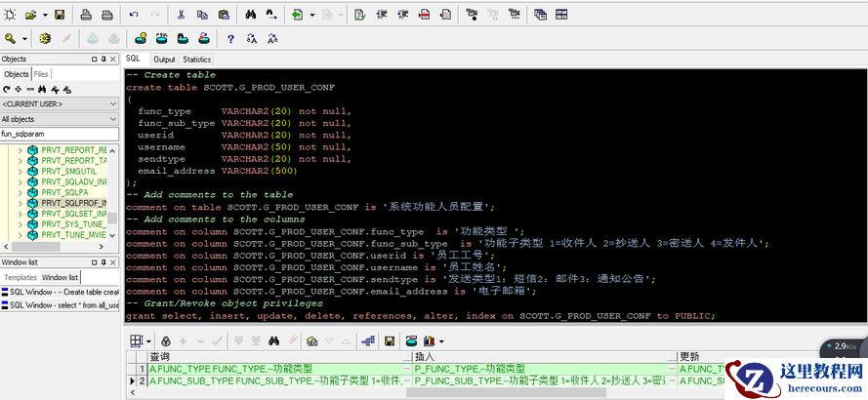Click the Tile windows icon

[561, 15]
